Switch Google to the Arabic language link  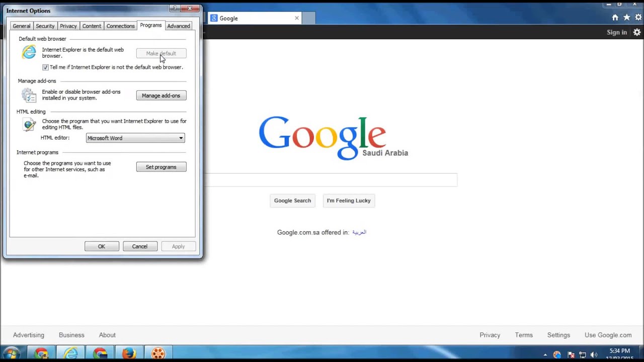359,232
